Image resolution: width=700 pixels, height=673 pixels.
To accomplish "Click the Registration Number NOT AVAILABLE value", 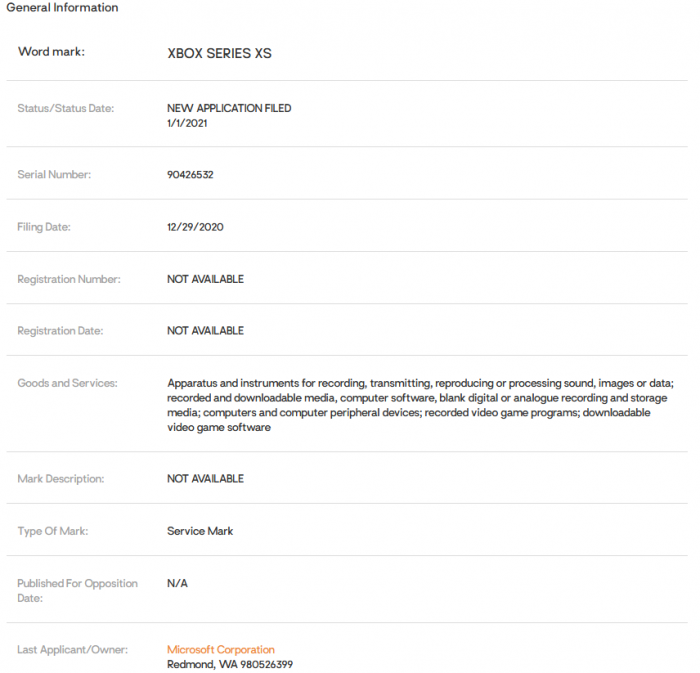I will [205, 279].
